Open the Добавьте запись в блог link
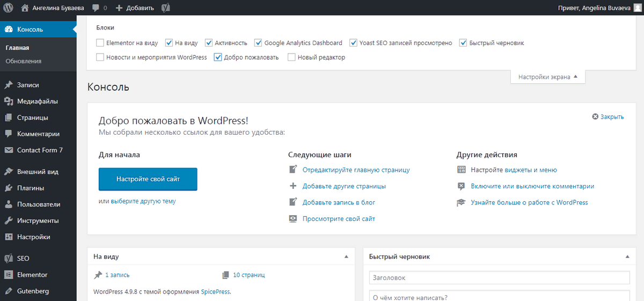Viewport: 644px width, 301px height. pyautogui.click(x=339, y=202)
